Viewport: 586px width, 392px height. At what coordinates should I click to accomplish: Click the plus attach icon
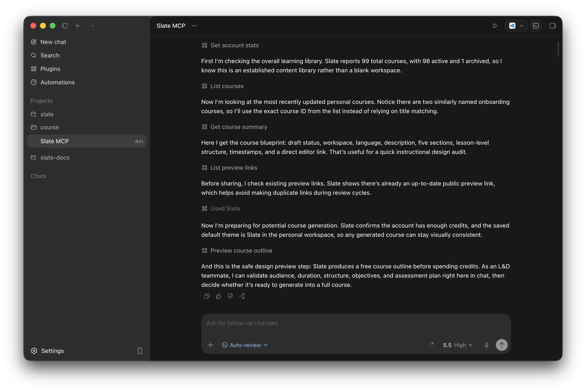(x=210, y=345)
